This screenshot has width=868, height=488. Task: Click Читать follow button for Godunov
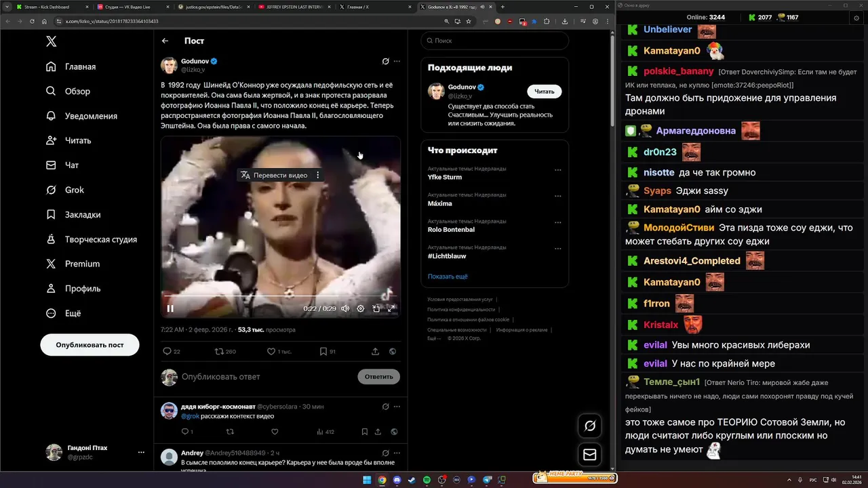[x=544, y=91]
